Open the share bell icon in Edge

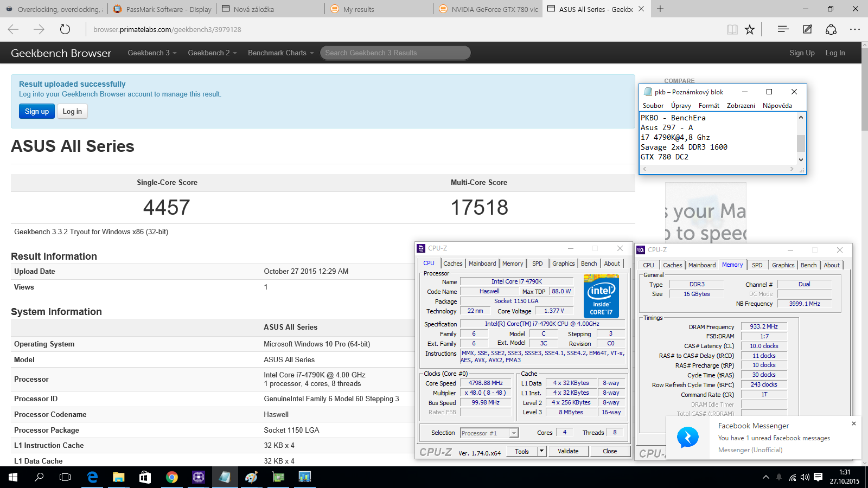click(x=831, y=29)
